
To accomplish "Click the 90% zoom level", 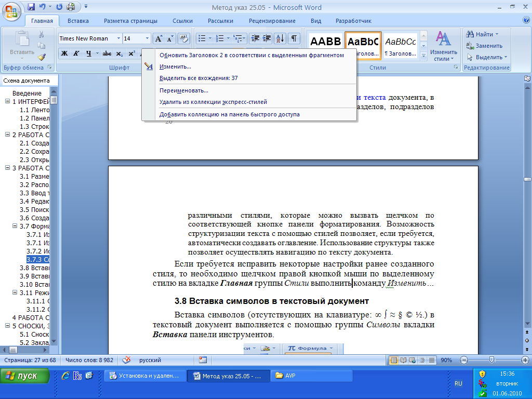I will (x=446, y=361).
